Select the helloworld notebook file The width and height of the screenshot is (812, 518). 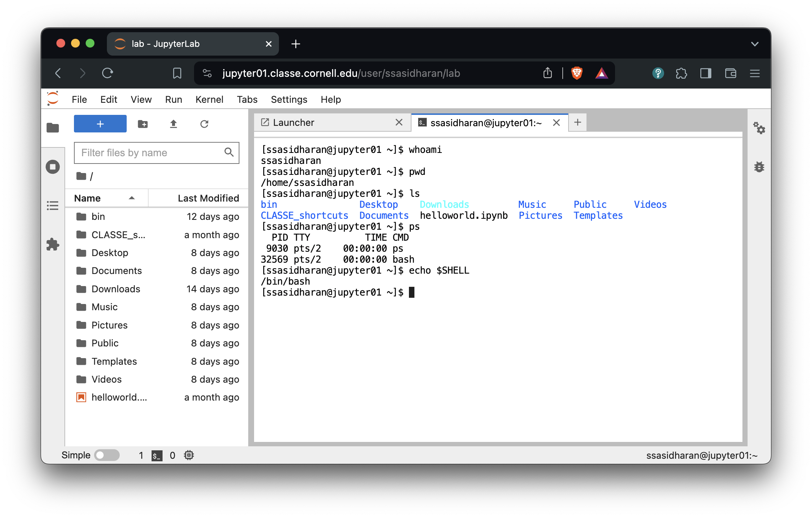(x=119, y=397)
